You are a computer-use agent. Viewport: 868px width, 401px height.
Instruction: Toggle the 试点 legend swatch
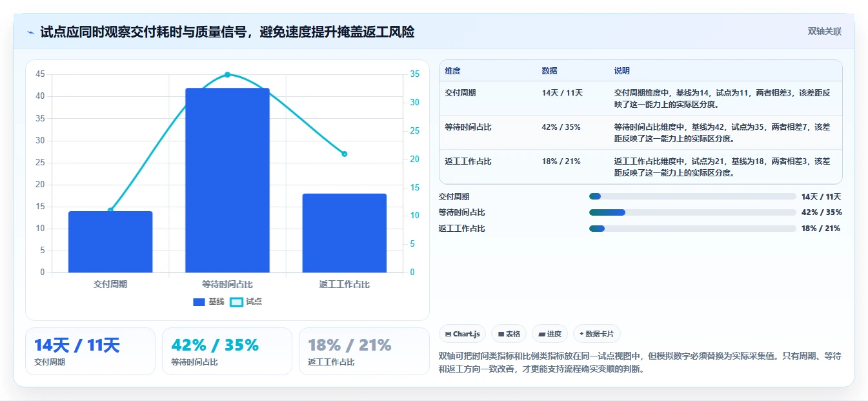pos(237,302)
